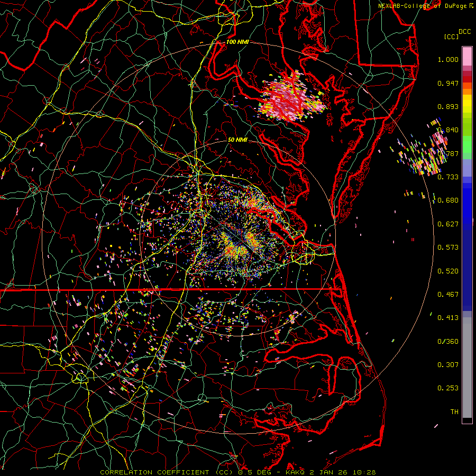This screenshot has width=476, height=476.
Task: Select the 0.733 legend value
Action: (x=448, y=177)
